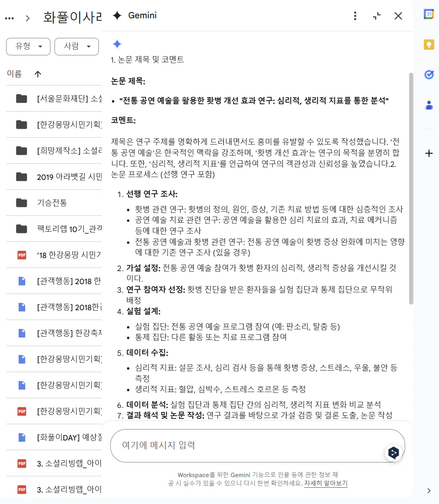This screenshot has width=439, height=504.
Task: Click the blue Gemini response sparkle icon
Action: (117, 44)
